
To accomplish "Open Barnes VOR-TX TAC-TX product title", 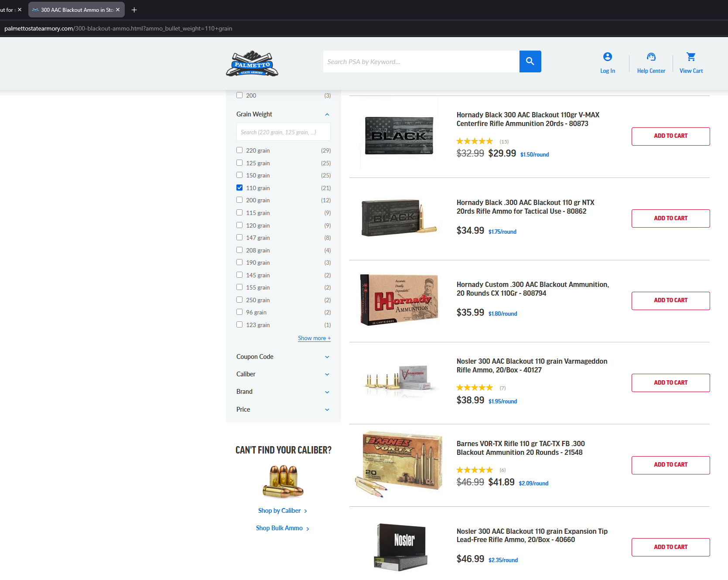I will pyautogui.click(x=520, y=448).
